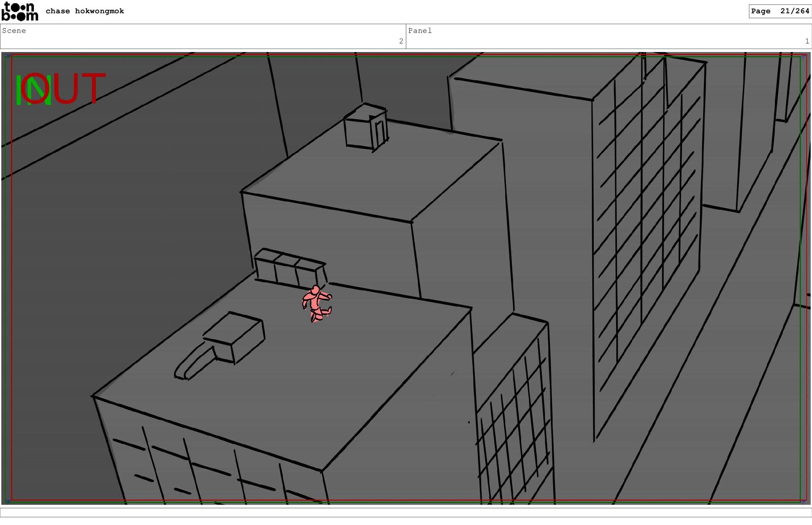
Task: Click the Toon Boom logo
Action: coord(19,11)
